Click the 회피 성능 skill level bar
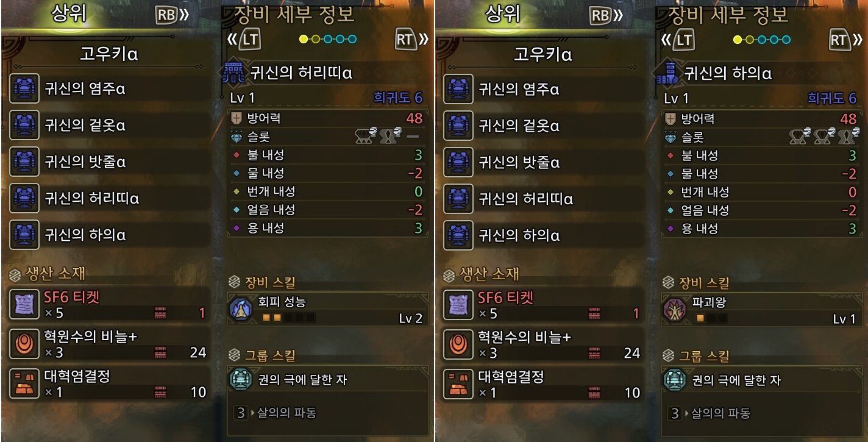Image resolution: width=868 pixels, height=442 pixels. (288, 318)
